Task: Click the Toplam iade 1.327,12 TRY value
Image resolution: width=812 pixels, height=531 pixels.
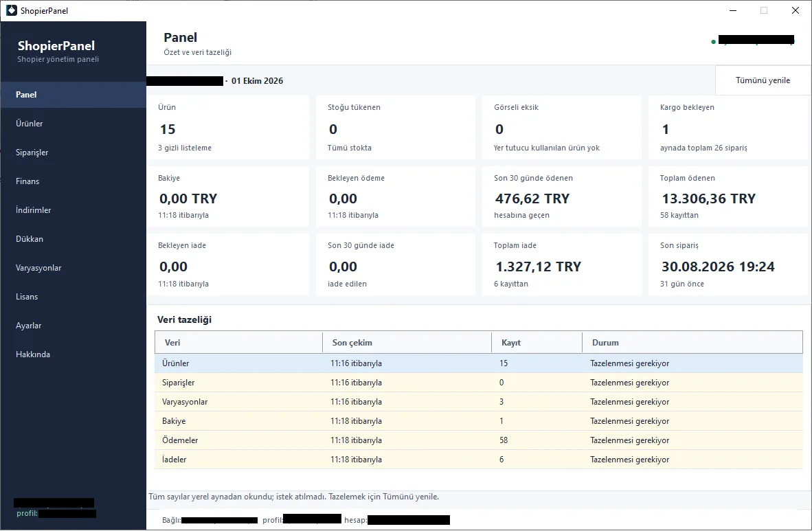Action: coord(539,267)
